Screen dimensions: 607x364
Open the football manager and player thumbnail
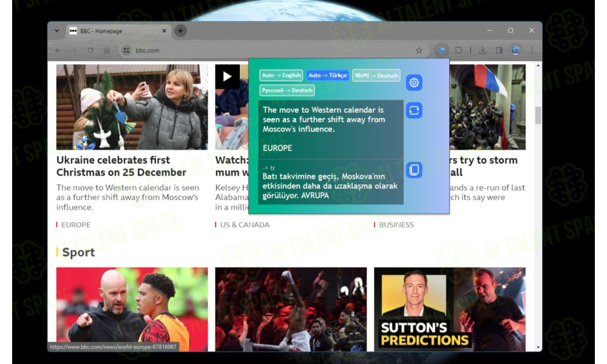132,309
